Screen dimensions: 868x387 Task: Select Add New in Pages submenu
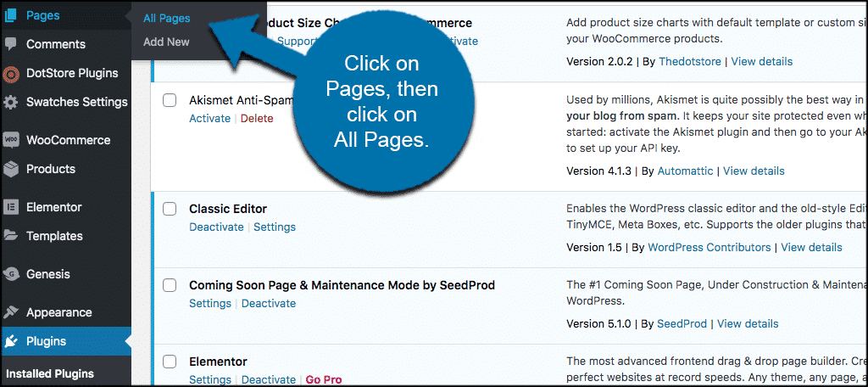pyautogui.click(x=166, y=42)
